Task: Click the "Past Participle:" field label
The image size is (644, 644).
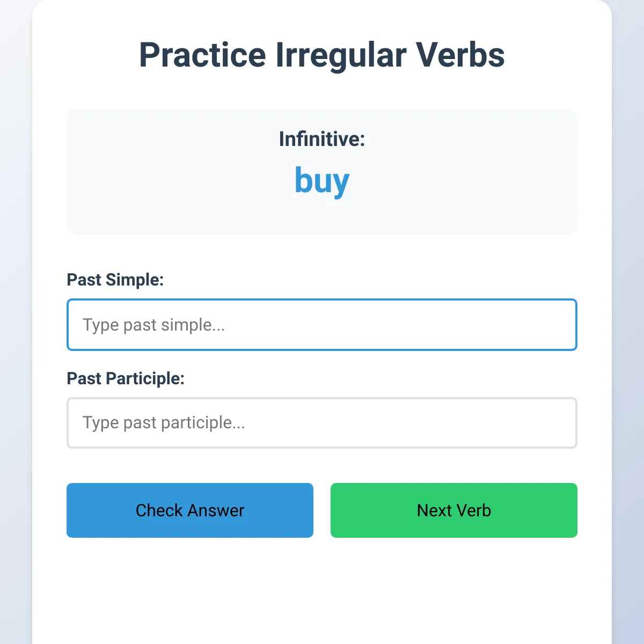Action: click(126, 378)
